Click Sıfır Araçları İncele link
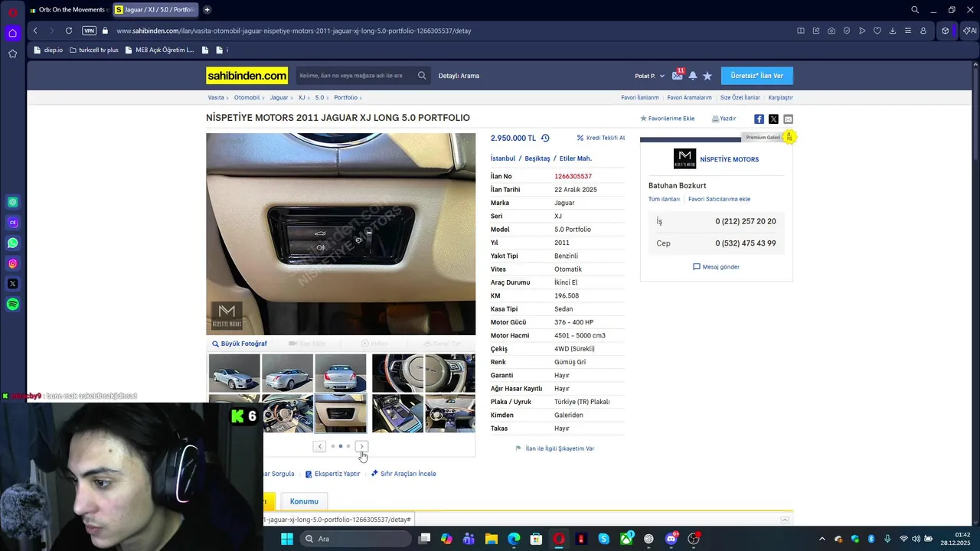 tap(403, 474)
